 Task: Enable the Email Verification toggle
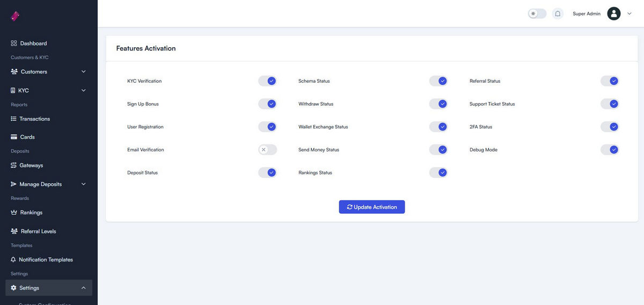[267, 150]
